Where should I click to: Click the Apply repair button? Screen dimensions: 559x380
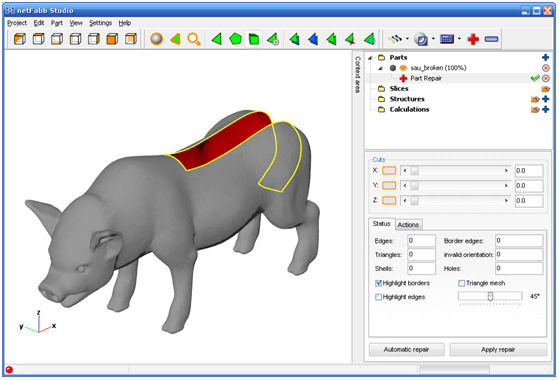pos(498,350)
